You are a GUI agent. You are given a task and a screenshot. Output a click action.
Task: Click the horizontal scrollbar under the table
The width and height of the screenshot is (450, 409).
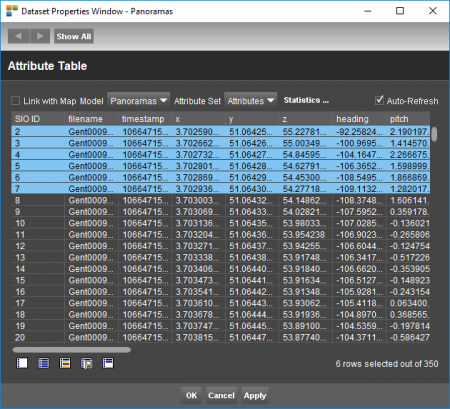pyautogui.click(x=72, y=350)
